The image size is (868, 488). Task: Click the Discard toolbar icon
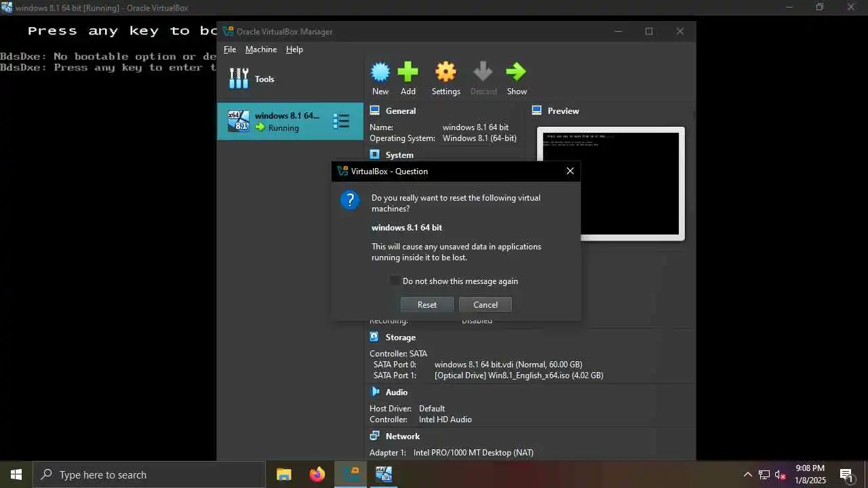(x=484, y=72)
